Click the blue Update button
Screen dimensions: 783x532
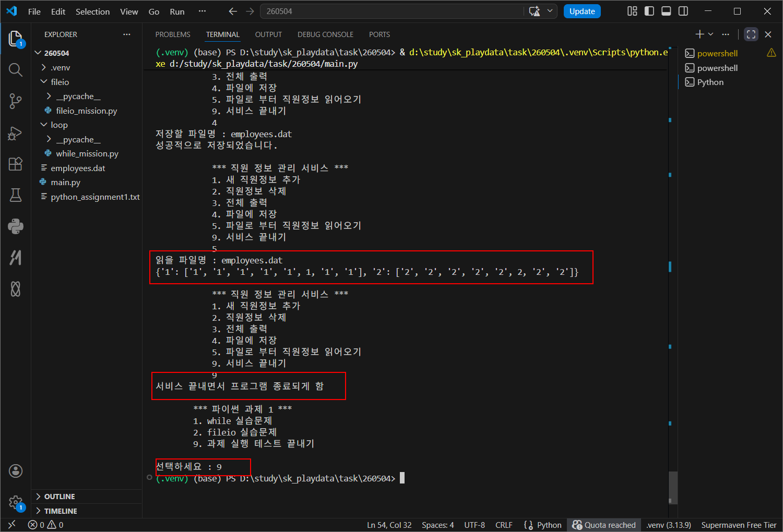(x=582, y=11)
